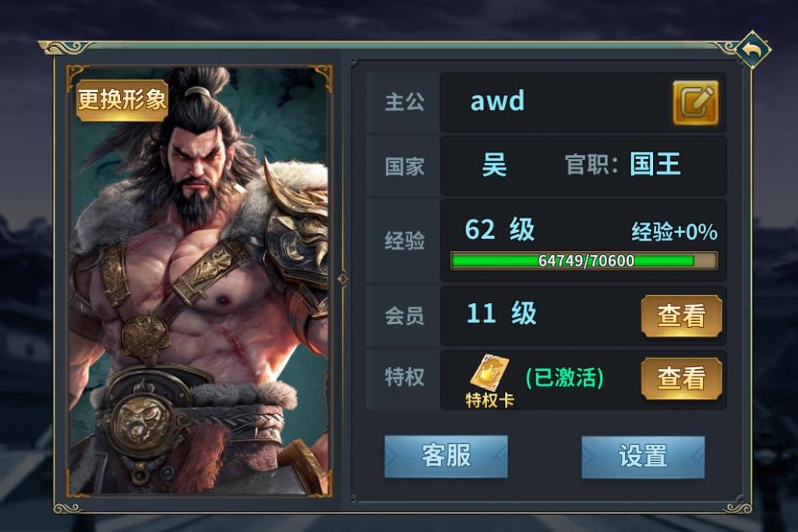The height and width of the screenshot is (532, 798).
Task: Open the 设置 settings button
Action: click(643, 456)
